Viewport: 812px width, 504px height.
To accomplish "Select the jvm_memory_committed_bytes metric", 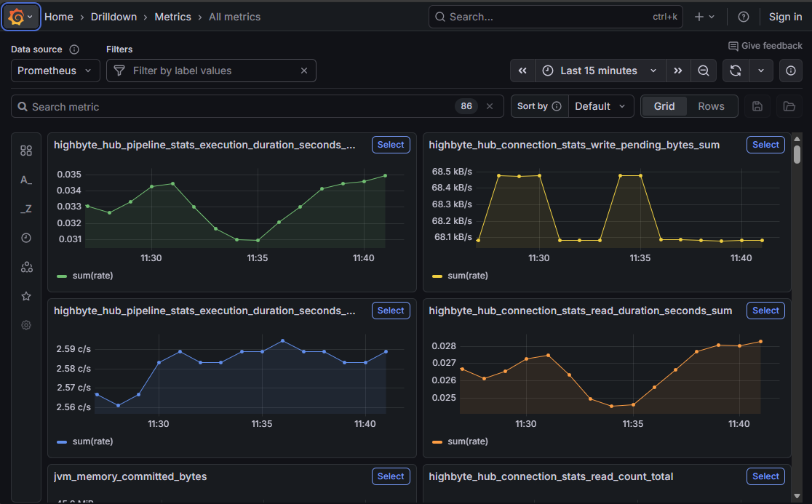I will [x=390, y=476].
